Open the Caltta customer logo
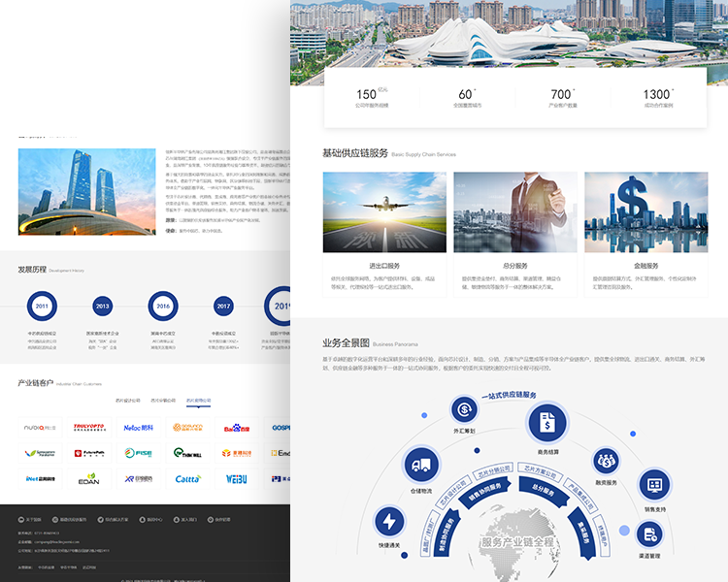The height and width of the screenshot is (582, 728). pyautogui.click(x=187, y=479)
